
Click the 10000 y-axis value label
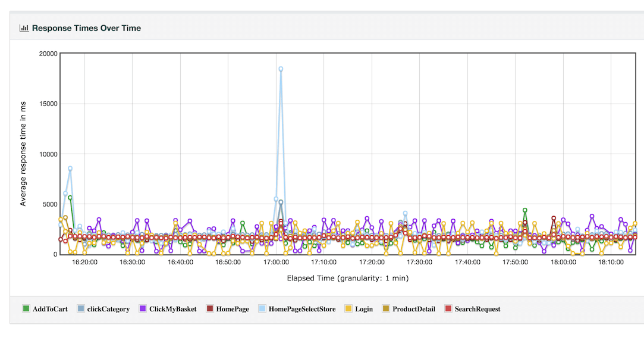pyautogui.click(x=48, y=154)
